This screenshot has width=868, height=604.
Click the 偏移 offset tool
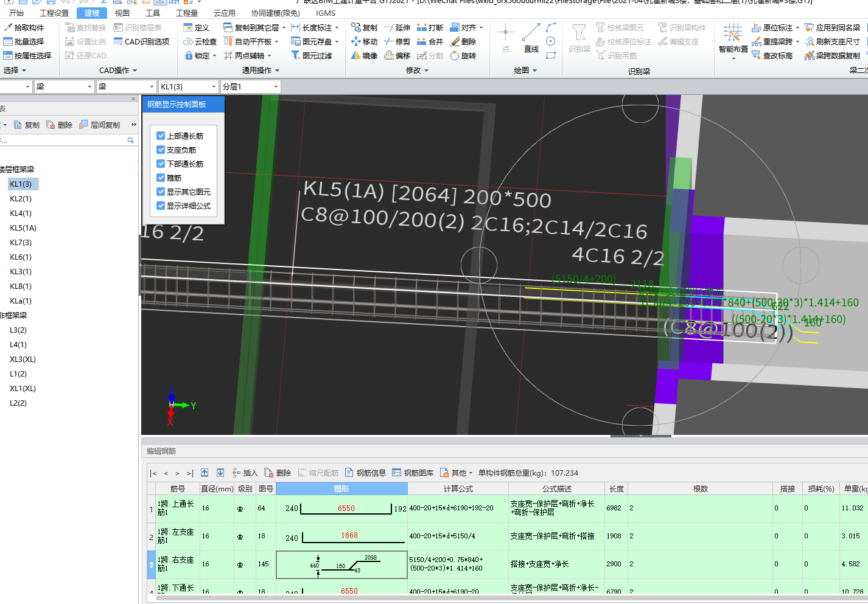(x=397, y=55)
